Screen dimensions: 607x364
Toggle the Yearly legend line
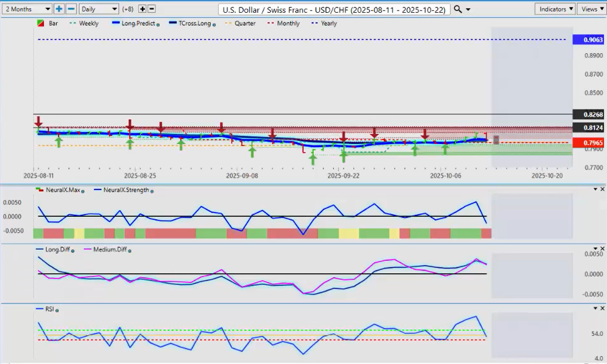[x=324, y=23]
